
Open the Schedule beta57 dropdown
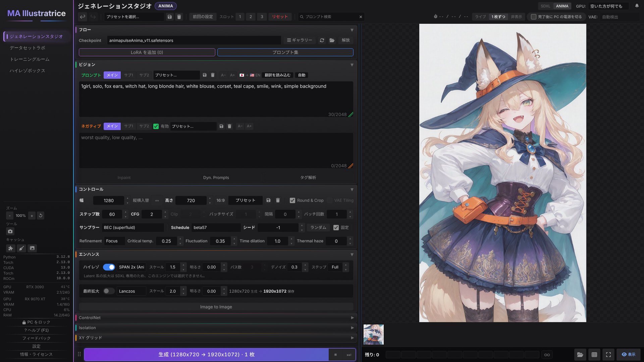[216, 228]
